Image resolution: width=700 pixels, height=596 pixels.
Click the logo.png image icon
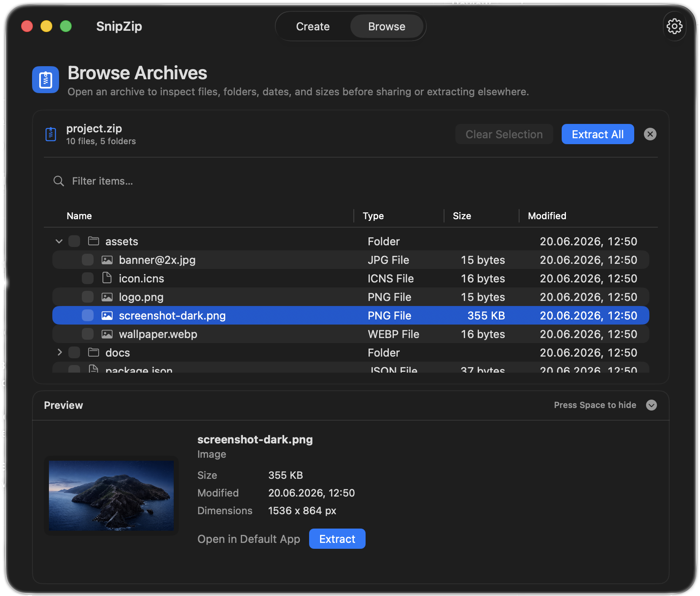coord(107,297)
